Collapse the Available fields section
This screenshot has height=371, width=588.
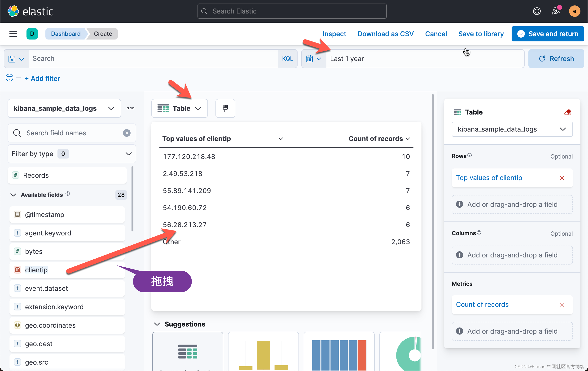(x=13, y=195)
